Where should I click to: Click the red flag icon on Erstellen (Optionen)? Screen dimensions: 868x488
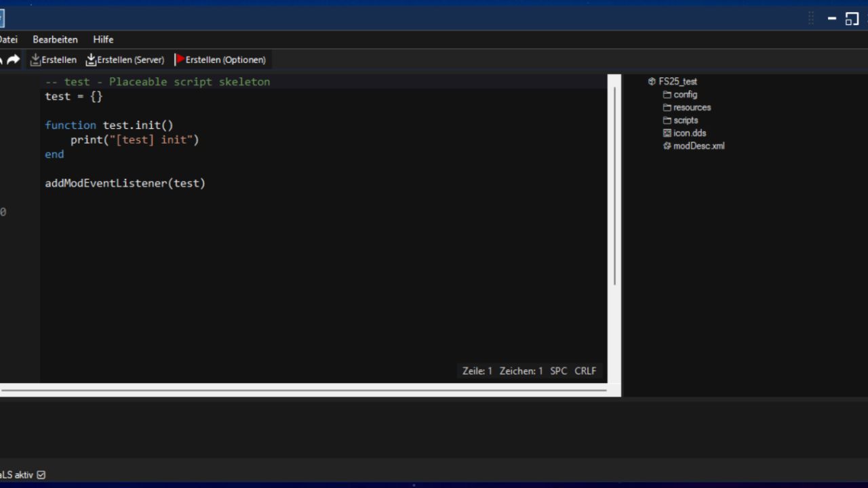pos(178,59)
